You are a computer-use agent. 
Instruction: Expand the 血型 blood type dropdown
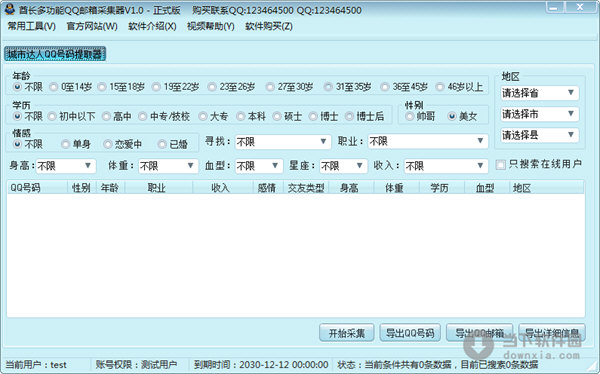tap(259, 166)
